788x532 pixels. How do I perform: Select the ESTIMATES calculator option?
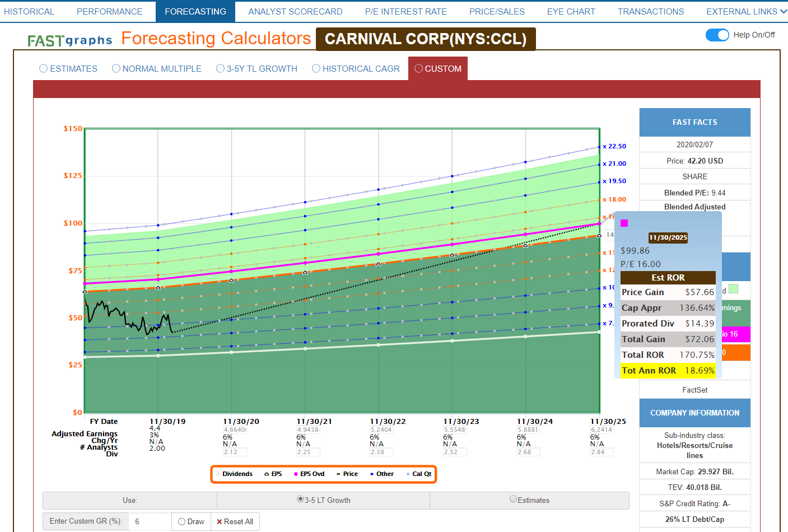click(68, 68)
